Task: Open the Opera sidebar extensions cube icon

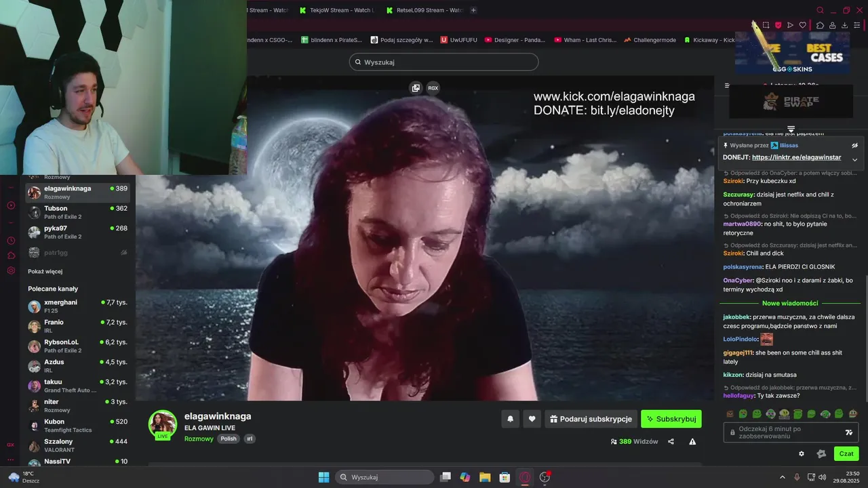Action: (11, 256)
